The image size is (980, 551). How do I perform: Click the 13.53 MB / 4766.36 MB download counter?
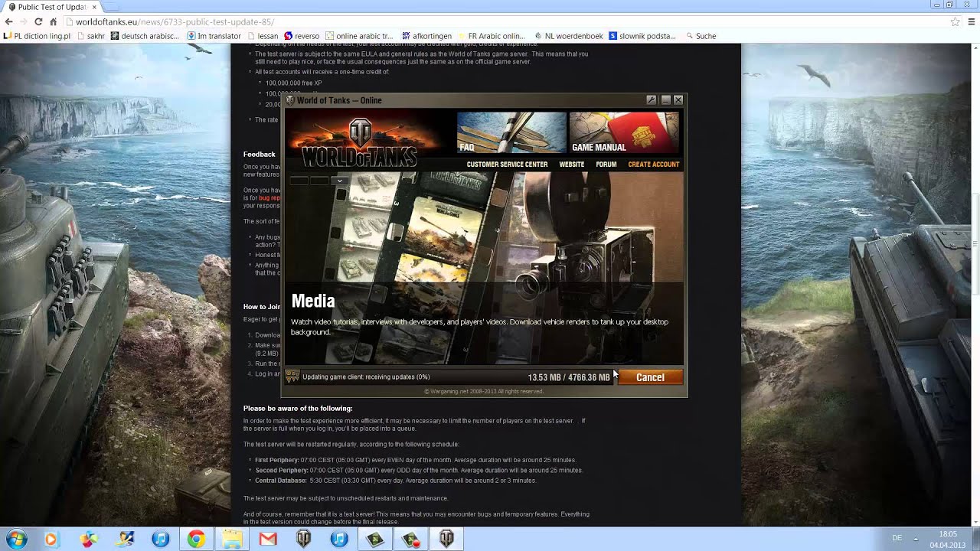[x=568, y=377]
